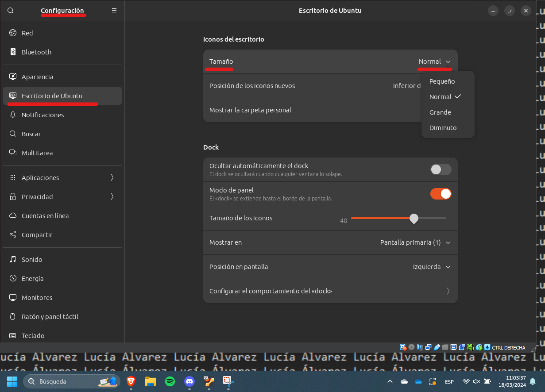Click the Tamaño de los iconos slider
545x392 pixels.
pyautogui.click(x=398, y=218)
